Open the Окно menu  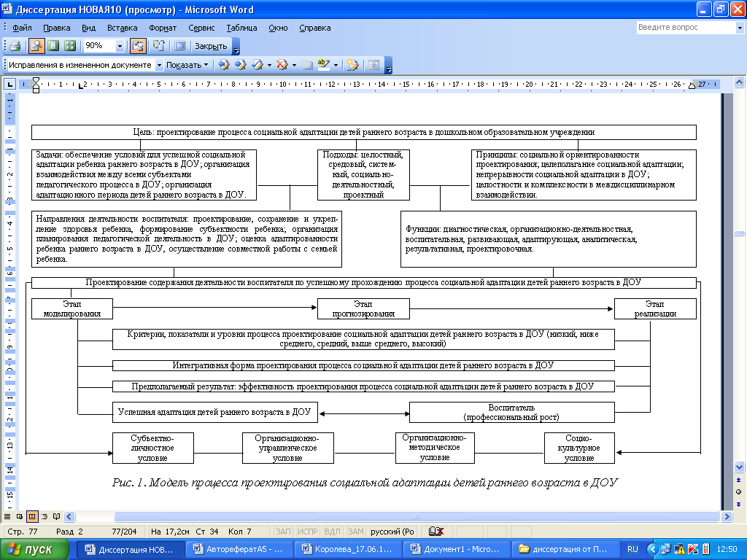(x=278, y=28)
